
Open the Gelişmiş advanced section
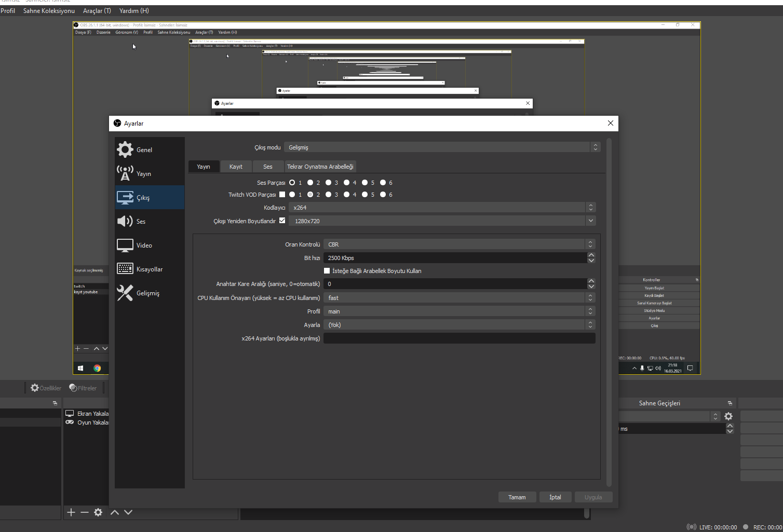(150, 293)
